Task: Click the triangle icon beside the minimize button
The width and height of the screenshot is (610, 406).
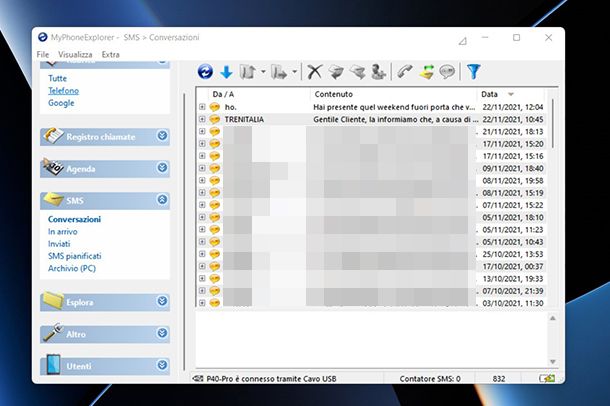Action: pos(463,41)
